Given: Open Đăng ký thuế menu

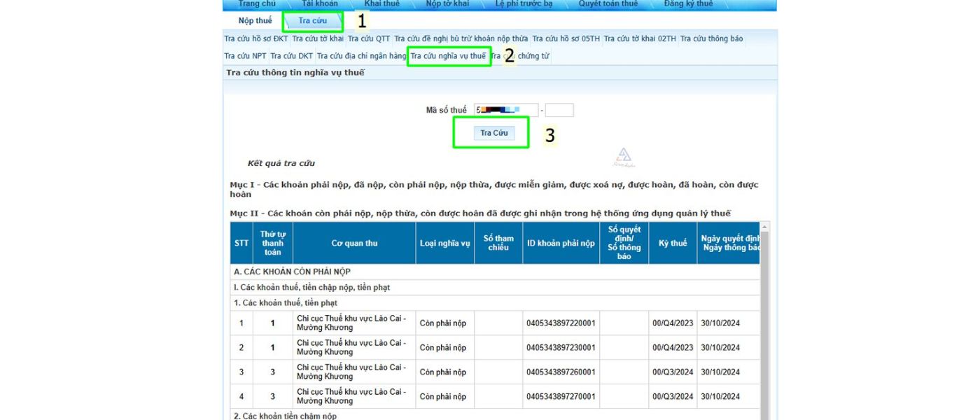Looking at the screenshot, I should tap(688, 4).
